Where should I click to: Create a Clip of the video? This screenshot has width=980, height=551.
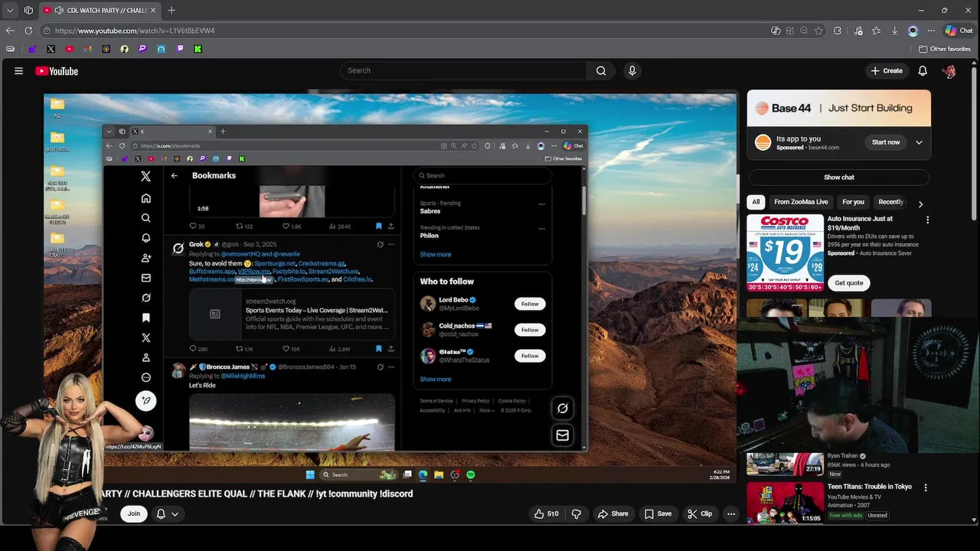pyautogui.click(x=700, y=514)
